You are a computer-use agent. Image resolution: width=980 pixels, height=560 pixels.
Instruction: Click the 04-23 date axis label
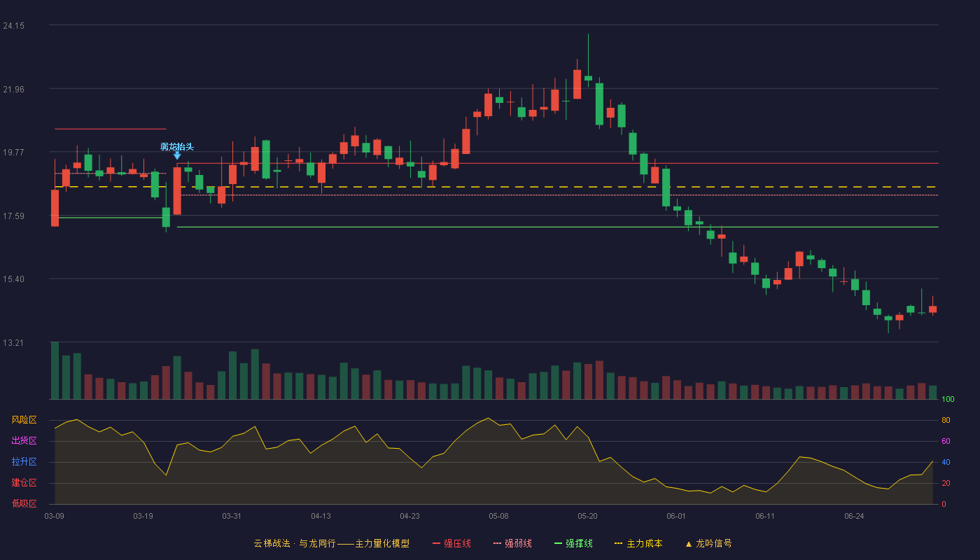409,516
